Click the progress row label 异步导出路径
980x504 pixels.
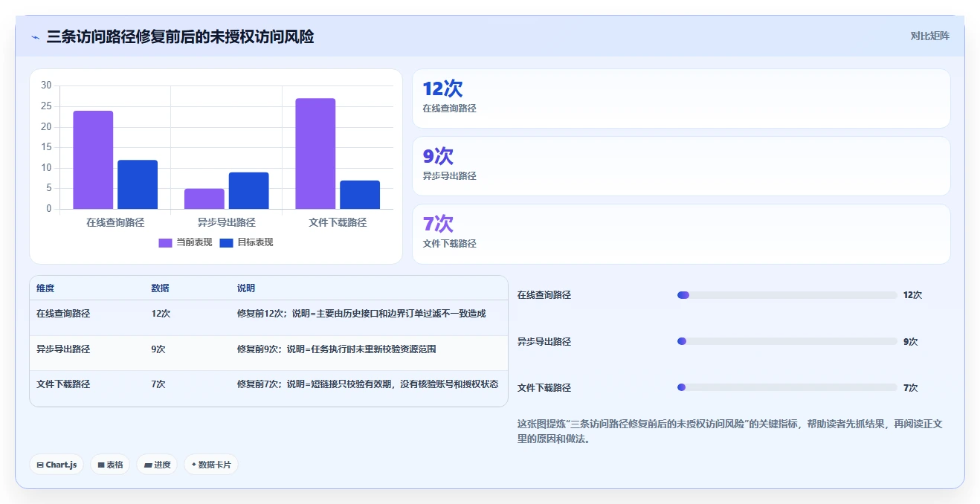tap(544, 342)
